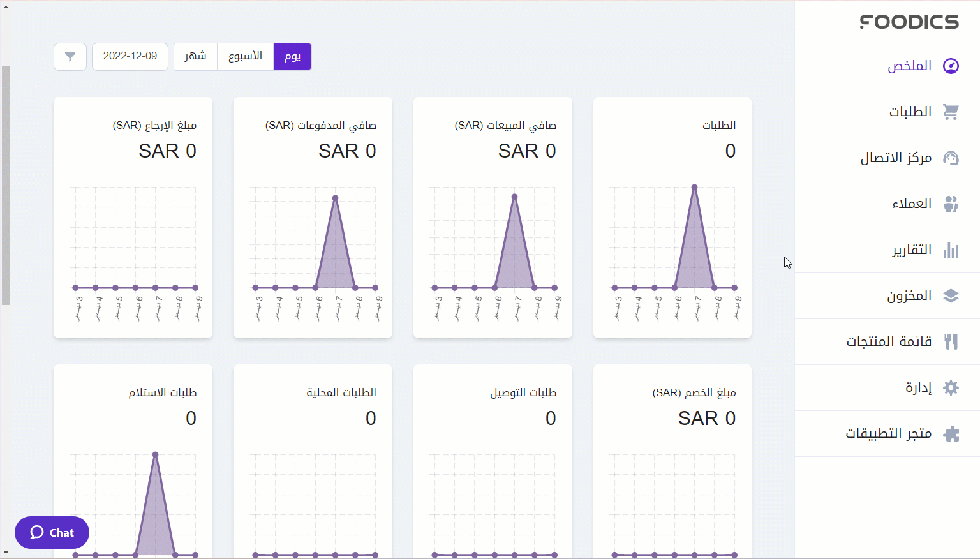
Task: Open the filter funnel button
Action: (70, 57)
